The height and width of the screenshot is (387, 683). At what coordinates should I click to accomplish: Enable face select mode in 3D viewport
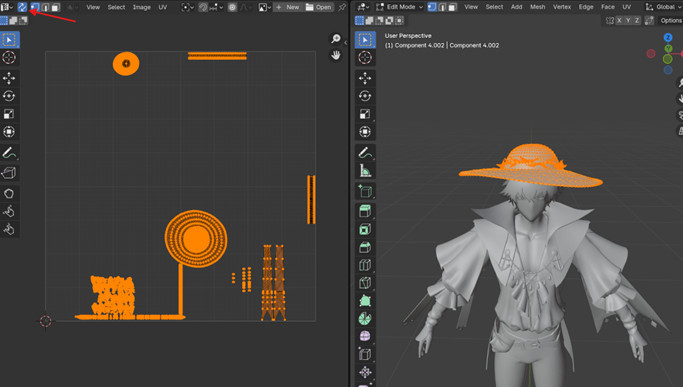click(x=453, y=7)
